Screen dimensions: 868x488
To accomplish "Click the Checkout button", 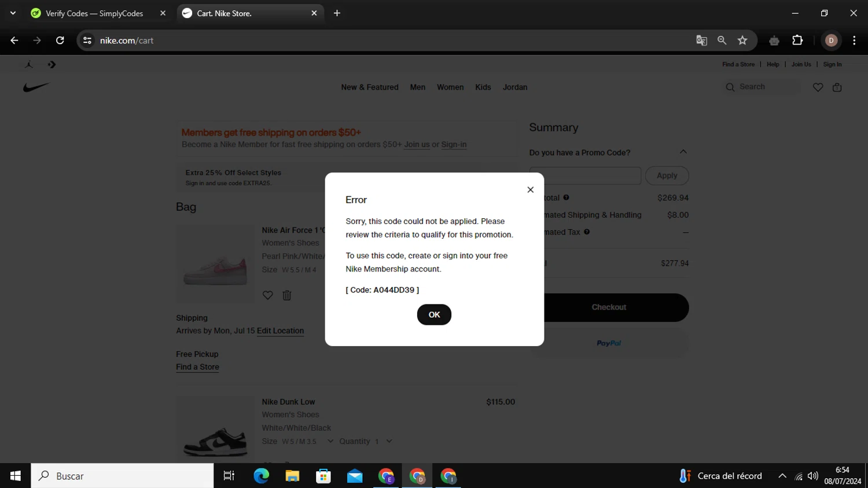I will click(609, 307).
